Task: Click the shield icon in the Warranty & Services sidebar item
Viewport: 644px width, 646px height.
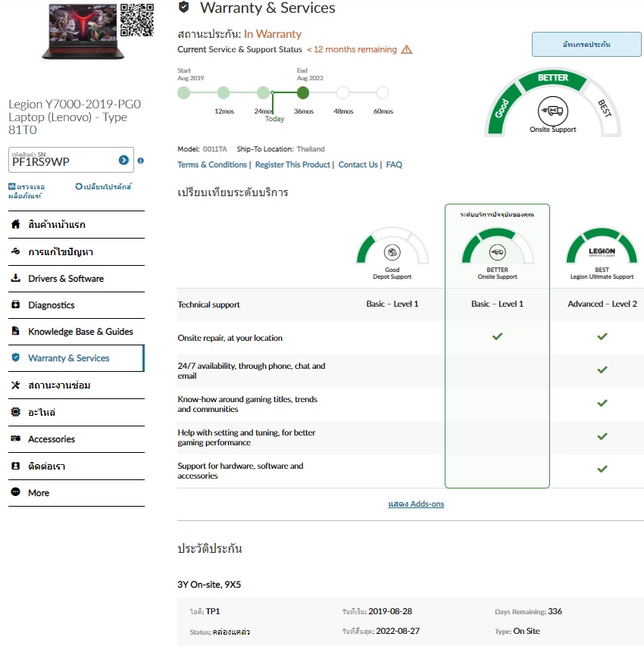Action: [x=16, y=357]
